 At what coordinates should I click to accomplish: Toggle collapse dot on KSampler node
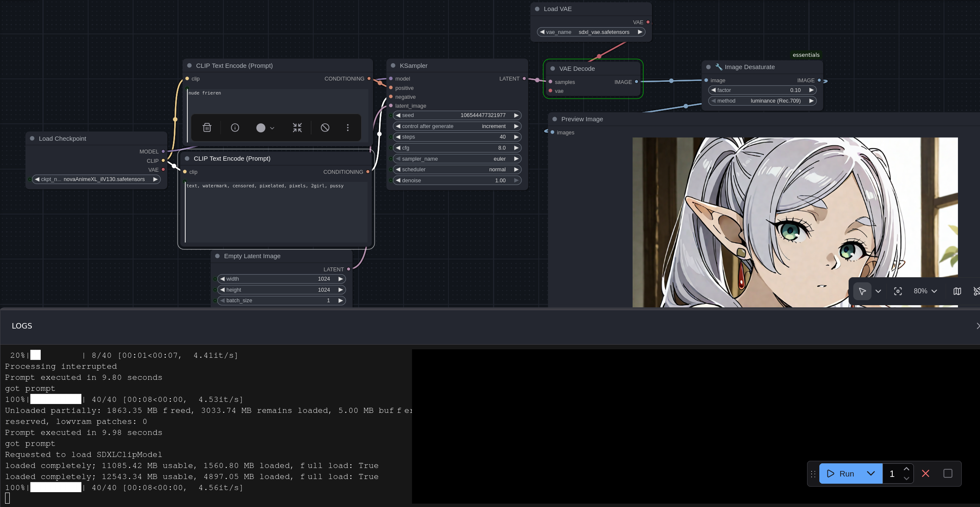393,66
